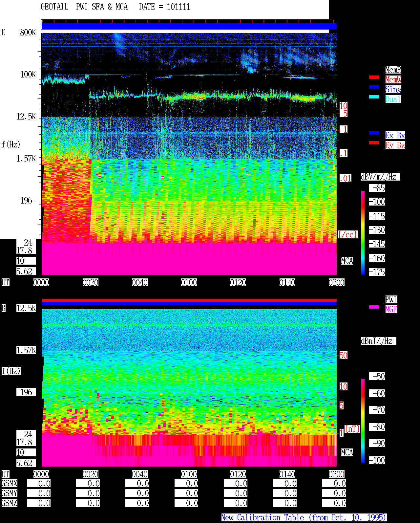Click the dBV/m/√Hz color scale bar

click(363, 233)
